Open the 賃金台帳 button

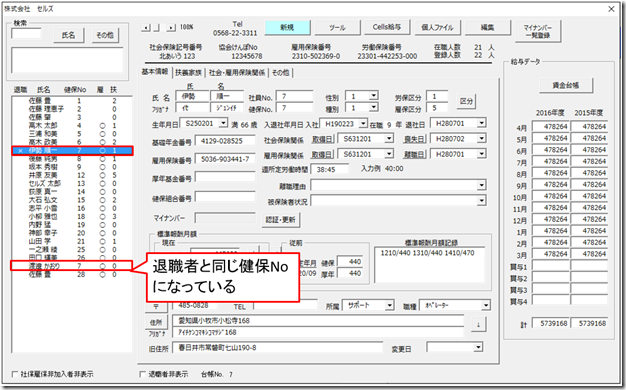[566, 85]
